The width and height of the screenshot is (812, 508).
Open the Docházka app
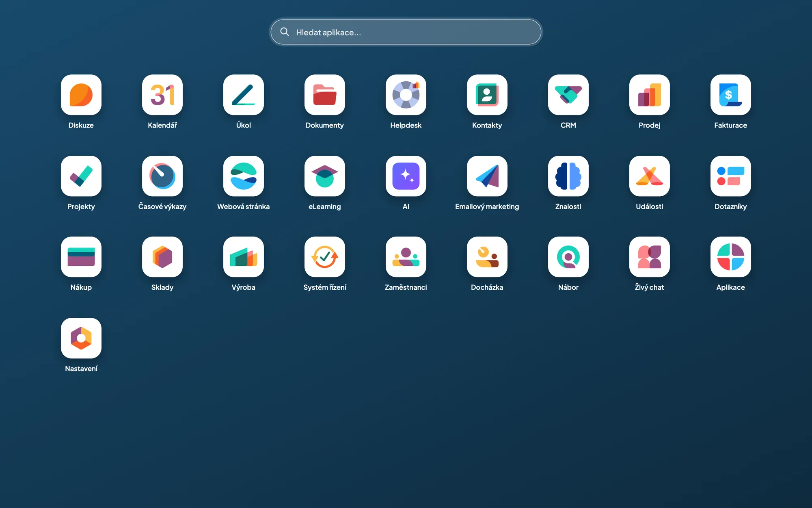[487, 257]
